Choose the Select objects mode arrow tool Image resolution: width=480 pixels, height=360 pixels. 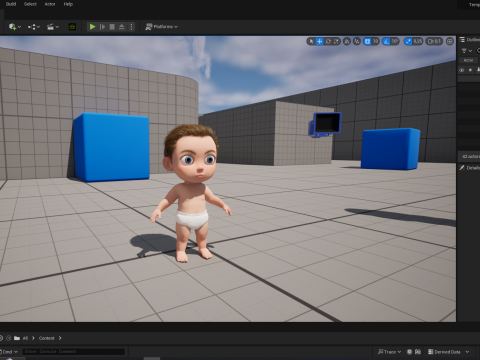point(311,41)
